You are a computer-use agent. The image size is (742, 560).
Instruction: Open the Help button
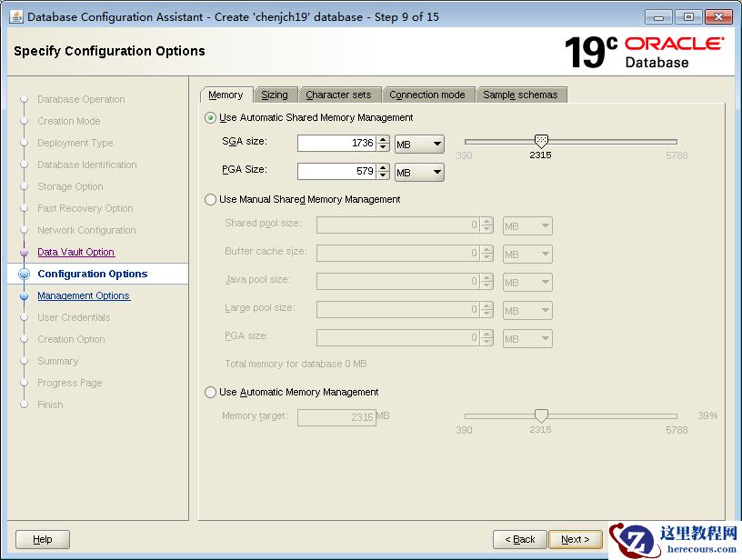pos(43,539)
